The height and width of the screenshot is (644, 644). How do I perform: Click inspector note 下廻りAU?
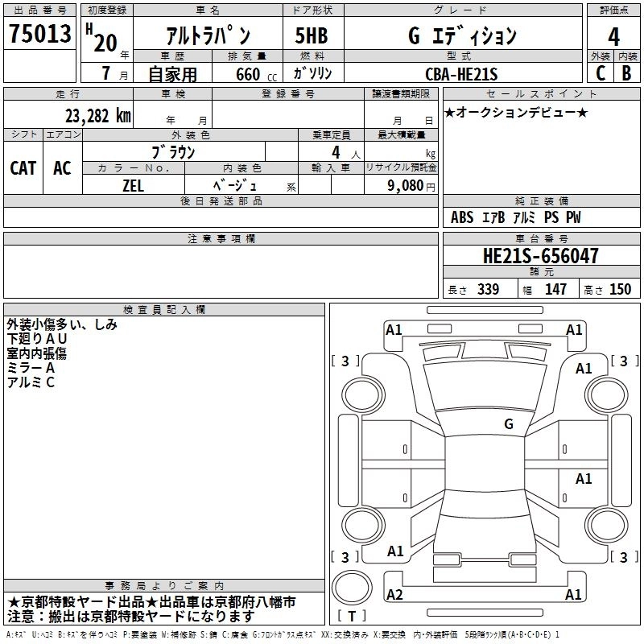tap(37, 339)
